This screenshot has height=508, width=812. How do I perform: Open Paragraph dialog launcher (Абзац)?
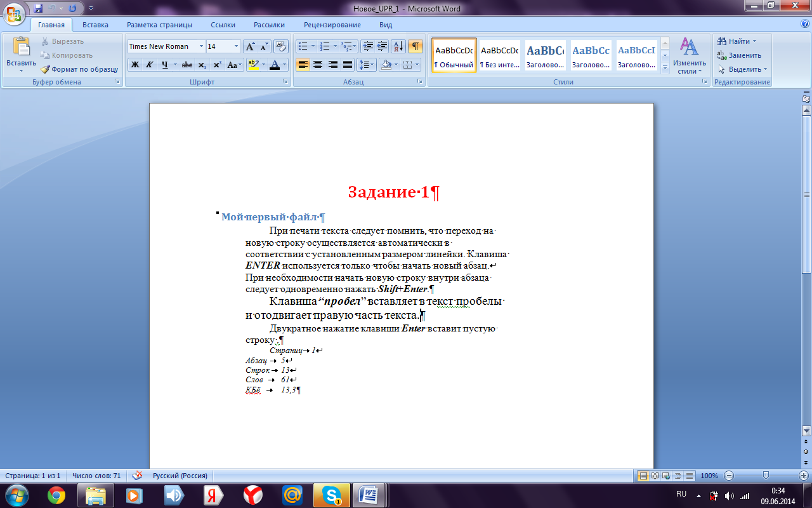pos(420,82)
